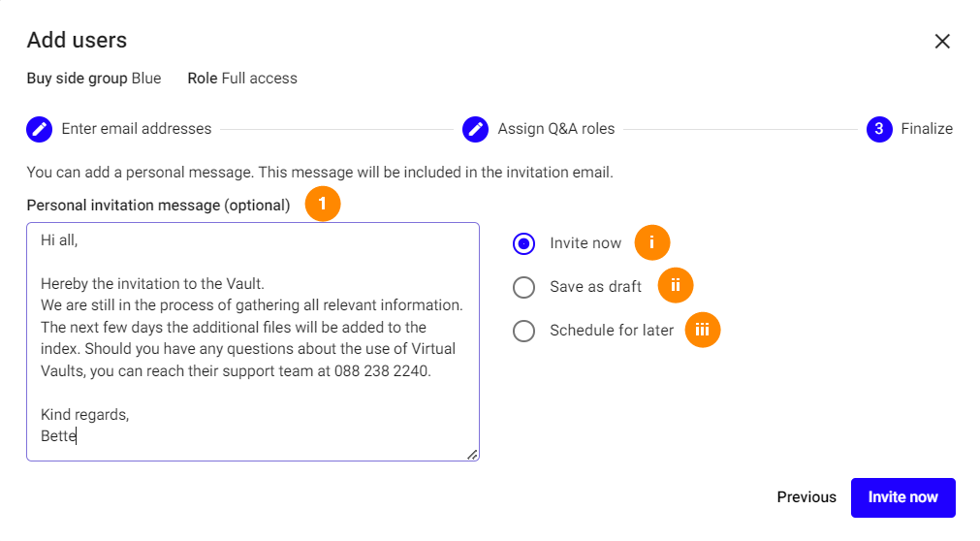Click the orange marker labeled iii

click(703, 330)
